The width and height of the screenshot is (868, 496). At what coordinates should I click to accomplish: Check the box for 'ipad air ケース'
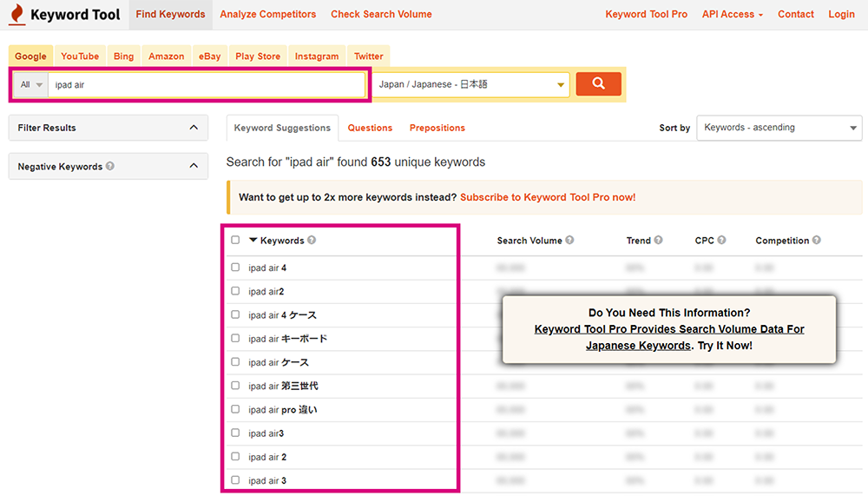235,362
